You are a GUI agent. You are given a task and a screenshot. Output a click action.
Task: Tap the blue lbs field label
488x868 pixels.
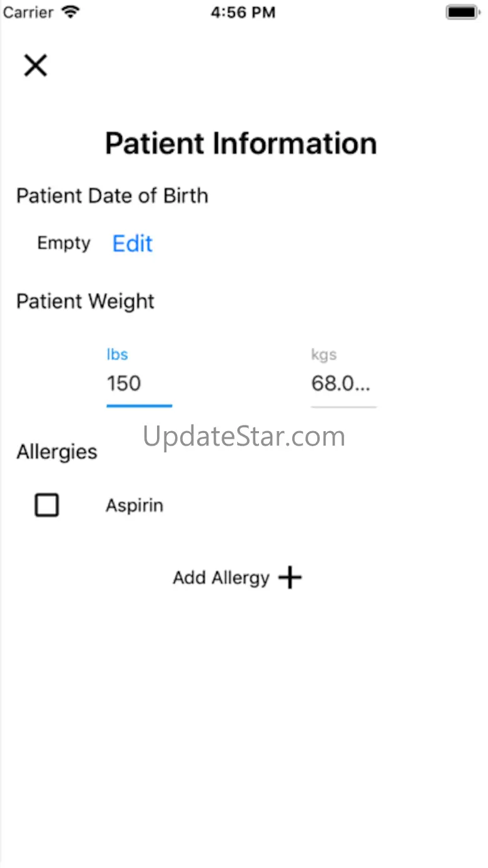(117, 354)
